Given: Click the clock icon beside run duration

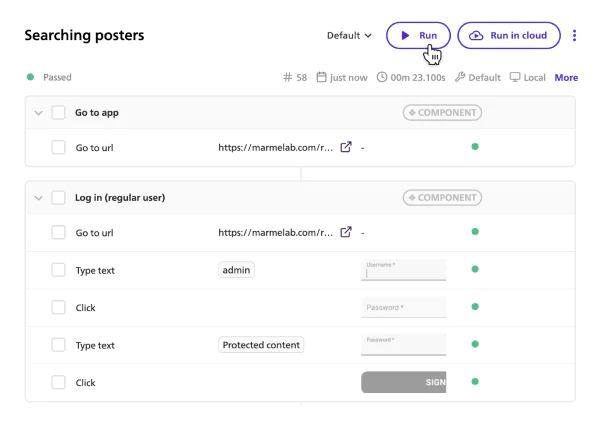Looking at the screenshot, I should click(x=382, y=77).
